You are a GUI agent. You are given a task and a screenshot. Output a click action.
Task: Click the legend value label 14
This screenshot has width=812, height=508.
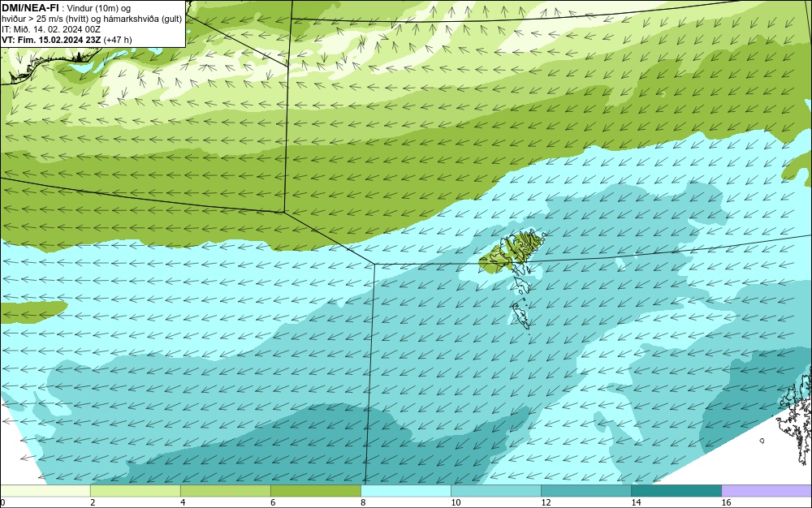[x=636, y=502]
